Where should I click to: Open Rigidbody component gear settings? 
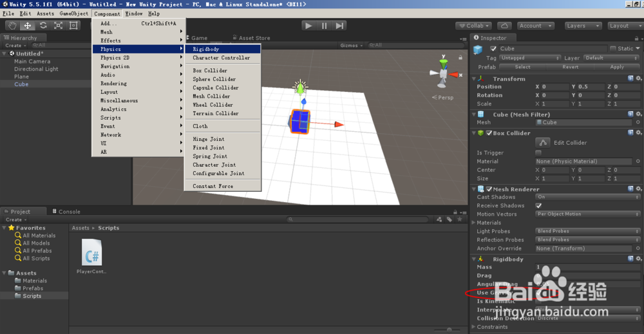coord(638,259)
